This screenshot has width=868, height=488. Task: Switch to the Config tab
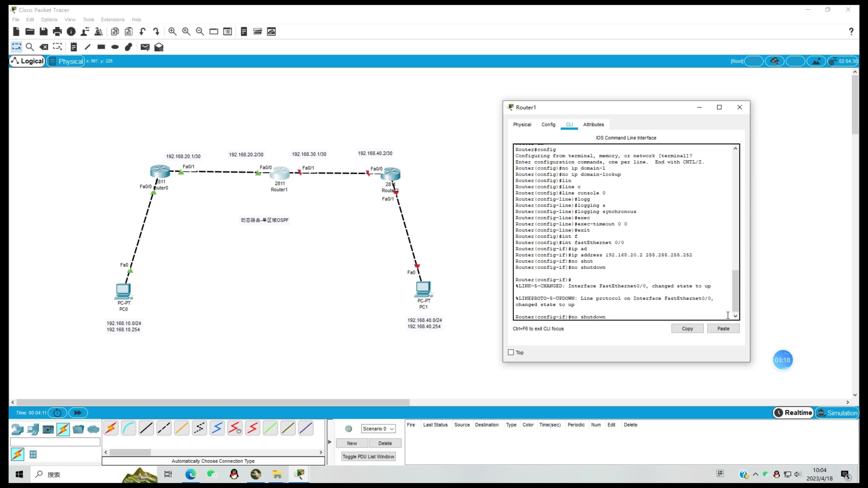coord(548,125)
